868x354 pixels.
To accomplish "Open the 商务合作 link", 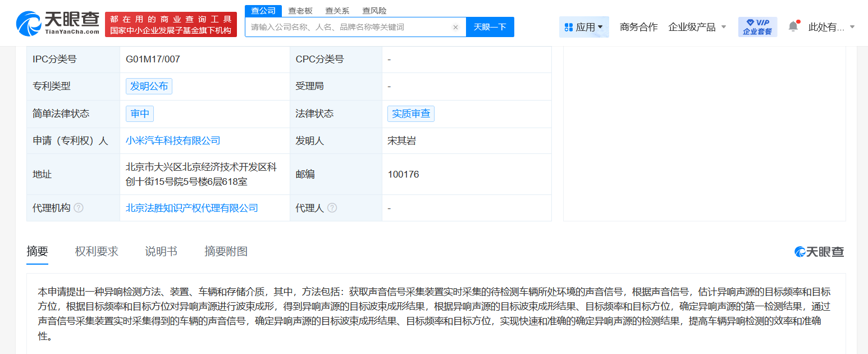I will pyautogui.click(x=638, y=27).
